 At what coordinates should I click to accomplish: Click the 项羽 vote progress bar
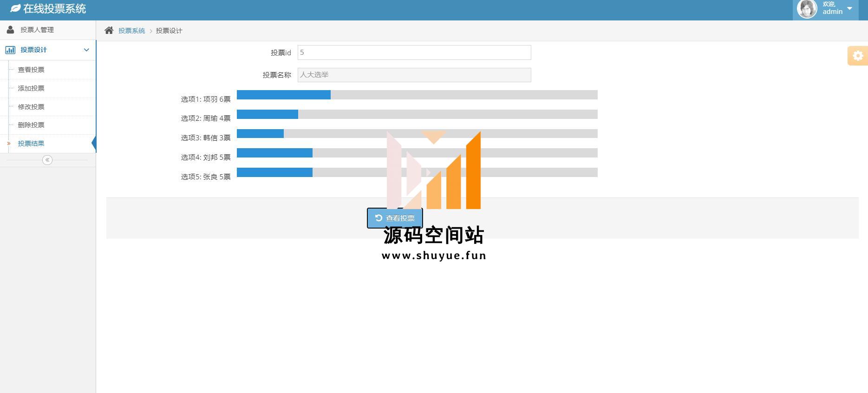pos(417,95)
